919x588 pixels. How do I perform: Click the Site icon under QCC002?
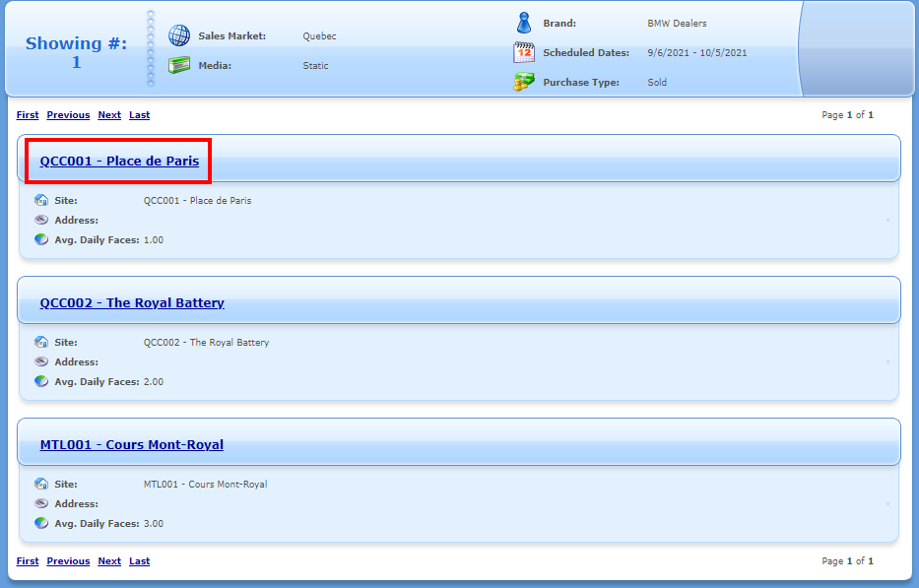[41, 343]
